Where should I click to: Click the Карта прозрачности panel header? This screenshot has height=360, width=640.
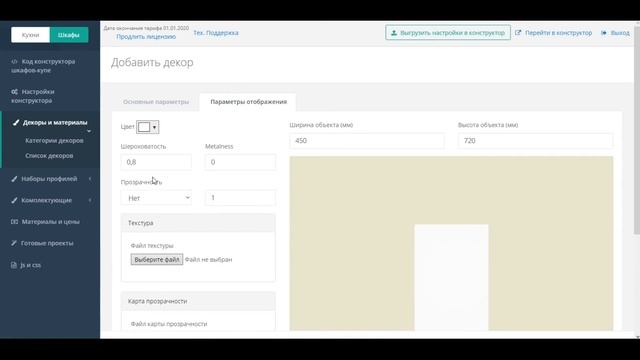(198, 301)
